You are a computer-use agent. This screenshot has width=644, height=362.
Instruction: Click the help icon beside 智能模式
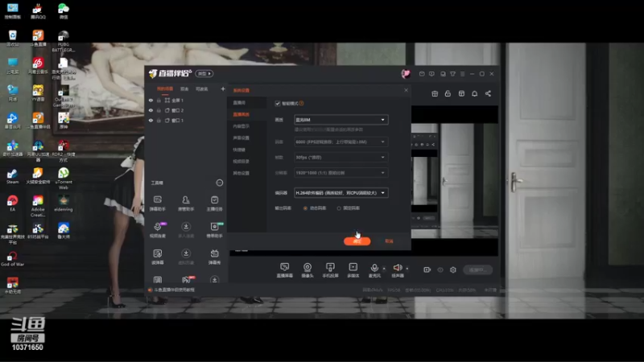(301, 104)
